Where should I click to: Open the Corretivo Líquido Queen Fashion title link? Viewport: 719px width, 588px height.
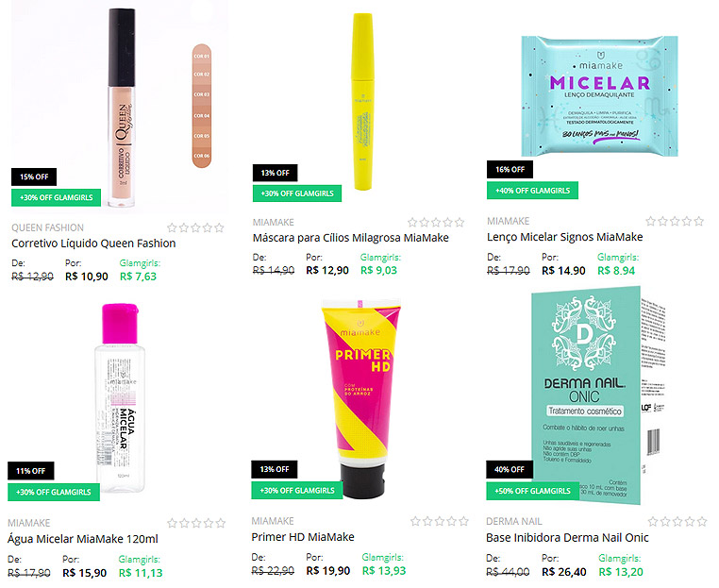(x=93, y=244)
